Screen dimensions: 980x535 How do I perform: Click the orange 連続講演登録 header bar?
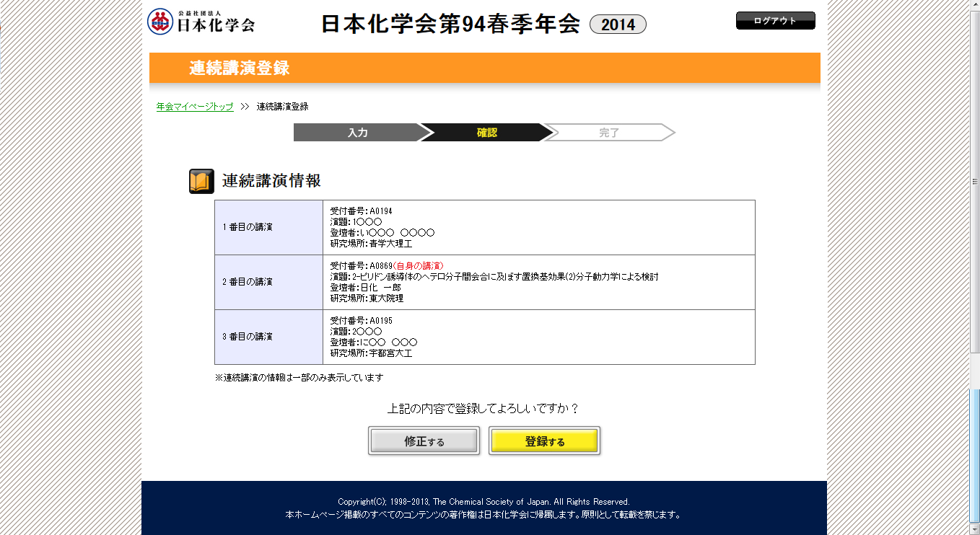point(484,68)
